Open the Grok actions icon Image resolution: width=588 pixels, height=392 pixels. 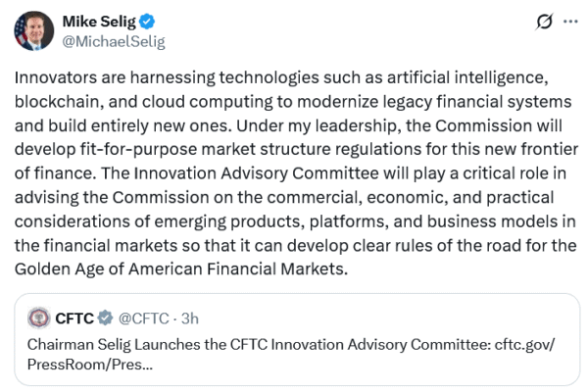click(x=535, y=21)
